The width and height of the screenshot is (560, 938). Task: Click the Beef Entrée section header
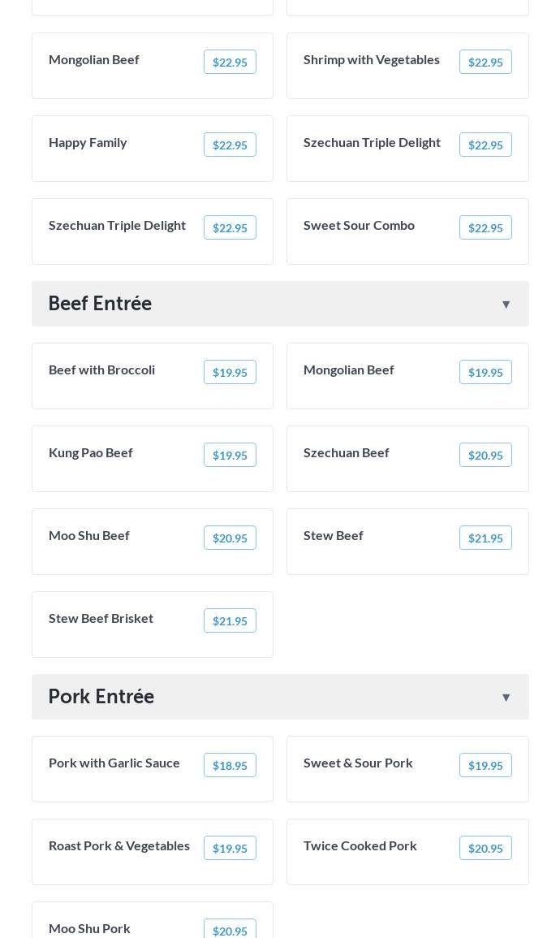[101, 304]
